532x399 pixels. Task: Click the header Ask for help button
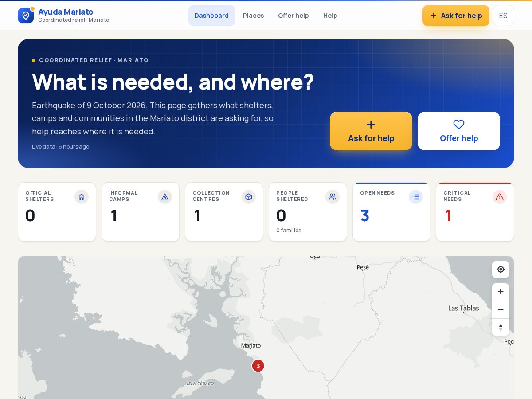click(x=456, y=16)
